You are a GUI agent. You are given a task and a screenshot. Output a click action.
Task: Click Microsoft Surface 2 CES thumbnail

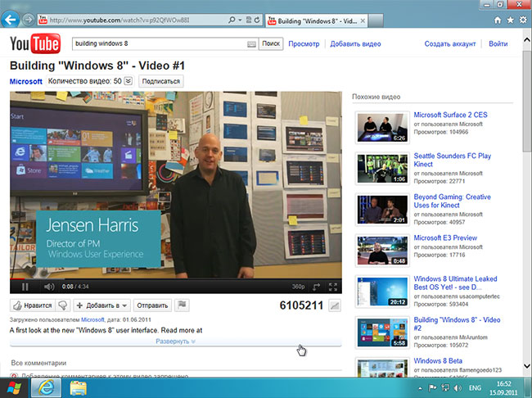382,128
